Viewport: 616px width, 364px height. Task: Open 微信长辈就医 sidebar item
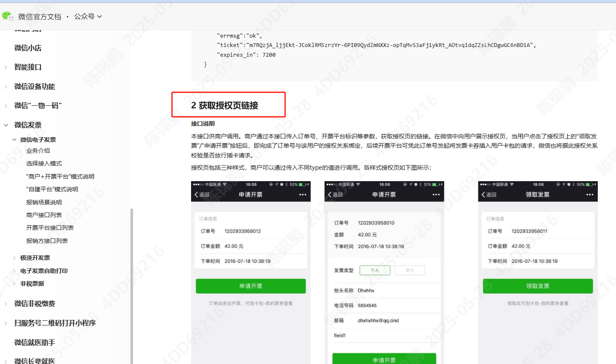pyautogui.click(x=35, y=361)
